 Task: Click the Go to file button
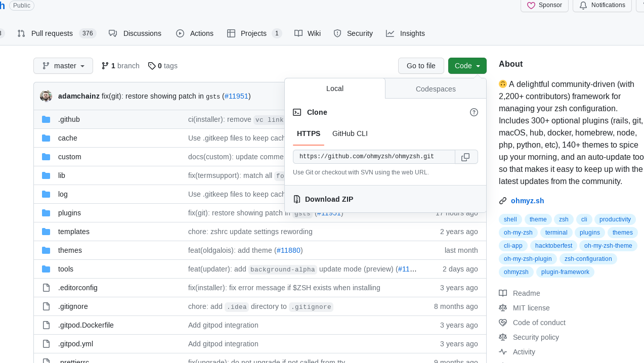pos(421,66)
